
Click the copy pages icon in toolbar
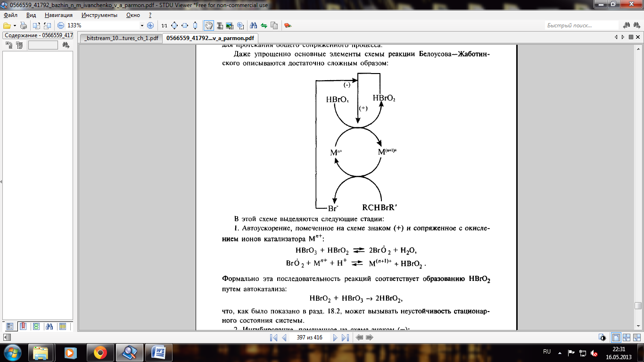tap(274, 25)
